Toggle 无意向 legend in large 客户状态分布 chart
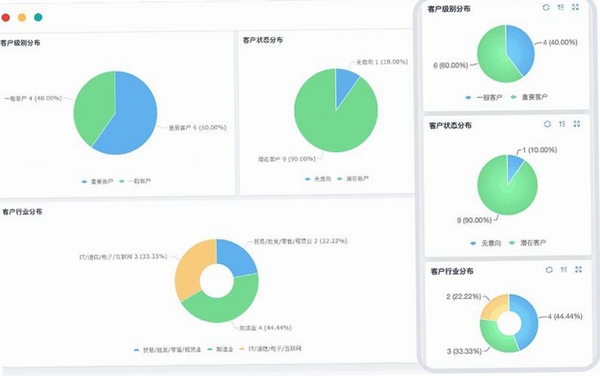Image resolution: width=600 pixels, height=376 pixels. click(318, 179)
